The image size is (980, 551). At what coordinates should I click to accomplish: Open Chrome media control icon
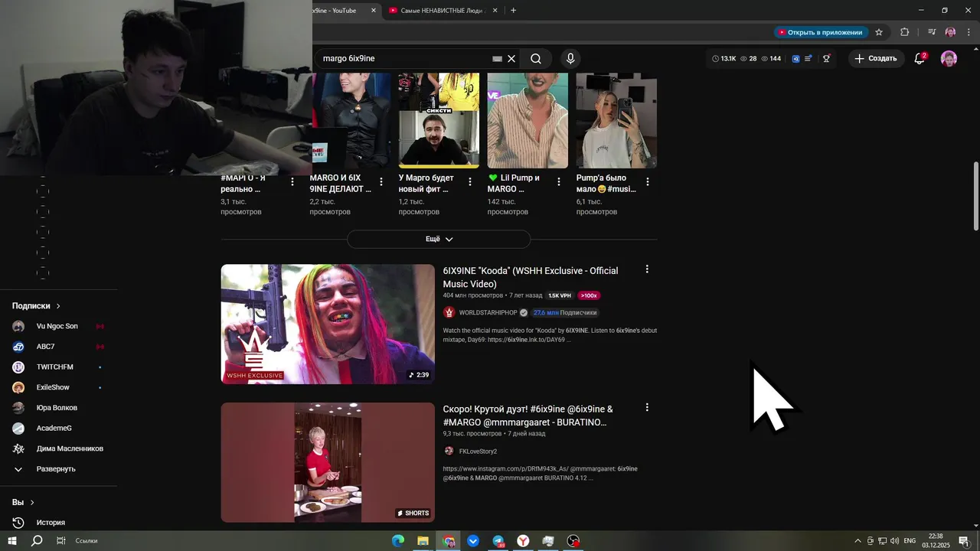click(932, 32)
